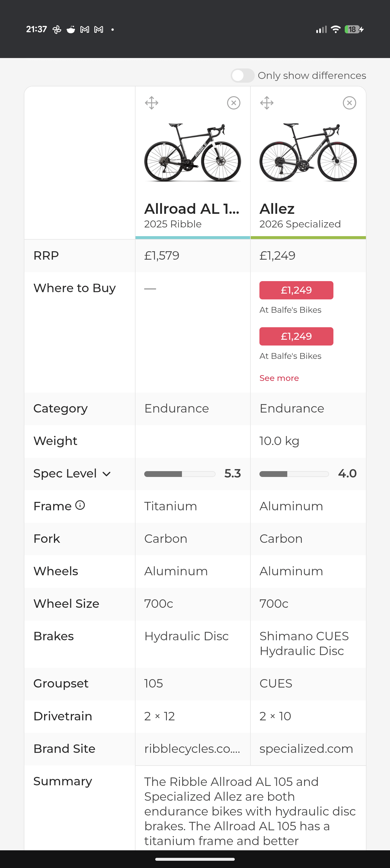Click first £1,249 Balfe's Bikes button
Screen dimensions: 390x868
point(296,290)
